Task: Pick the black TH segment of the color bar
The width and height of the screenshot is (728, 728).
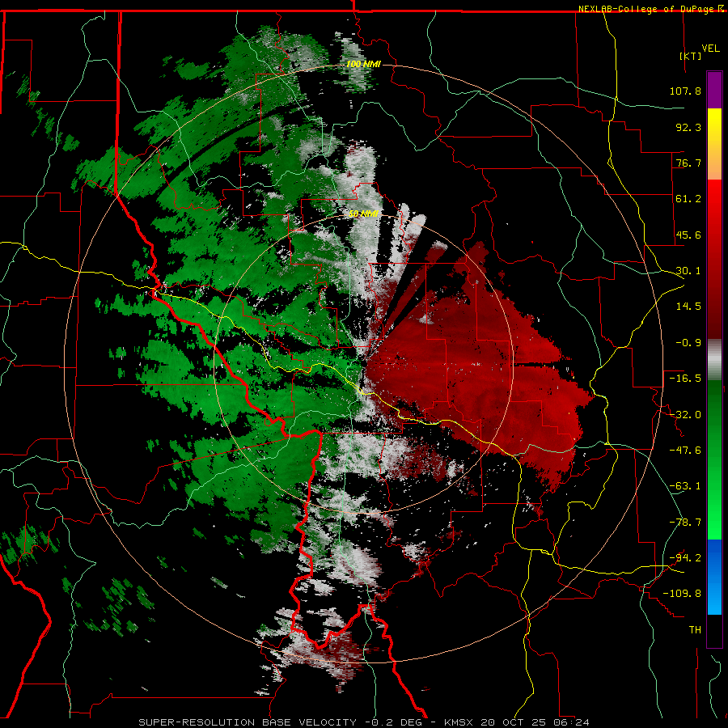Action: point(714,630)
